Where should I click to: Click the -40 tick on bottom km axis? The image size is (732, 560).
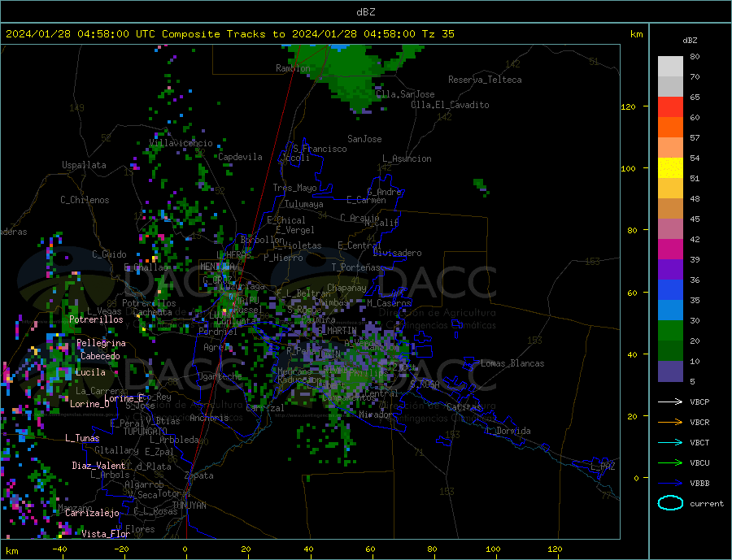(x=59, y=549)
